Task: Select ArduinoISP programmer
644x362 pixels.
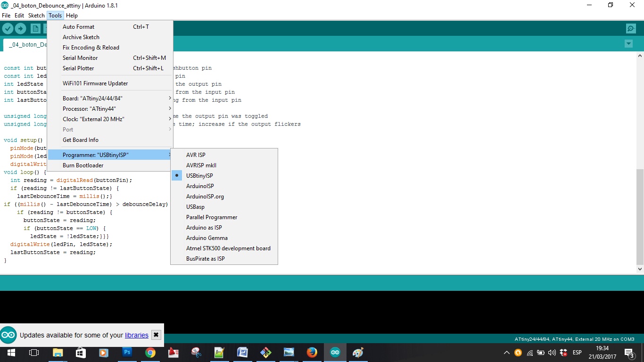Action: point(224,186)
